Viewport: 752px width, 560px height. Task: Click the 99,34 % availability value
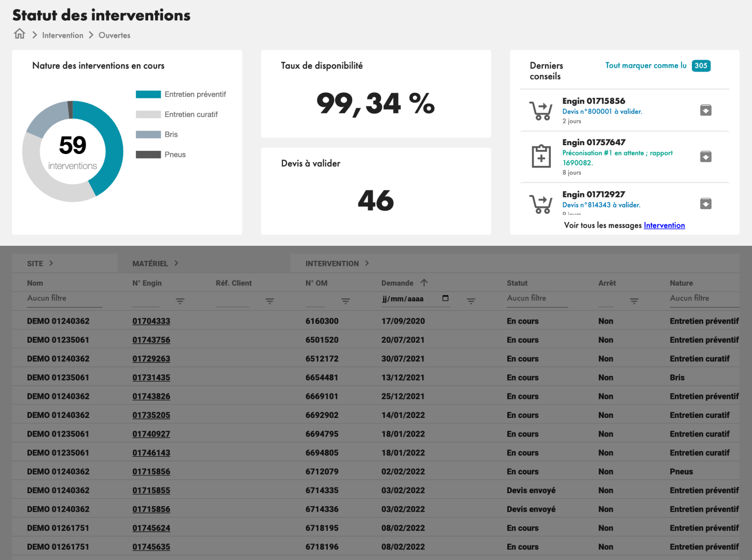(x=376, y=103)
